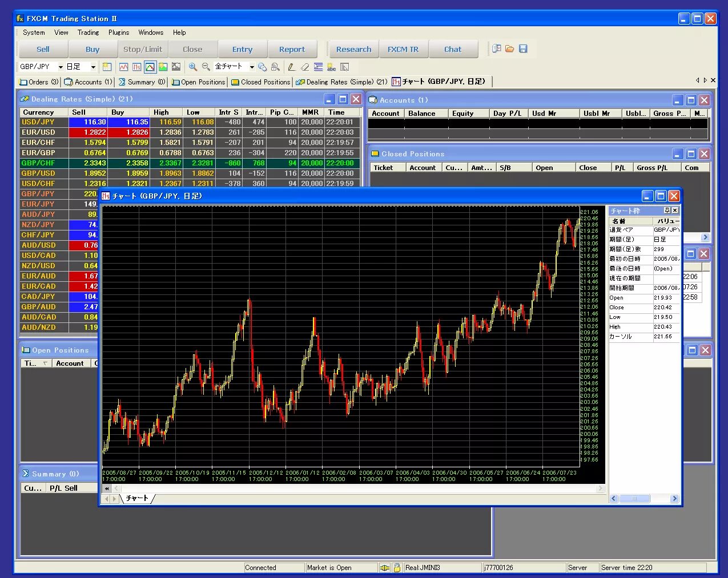Pin the chart frame panel
The width and height of the screenshot is (728, 578).
click(667, 211)
